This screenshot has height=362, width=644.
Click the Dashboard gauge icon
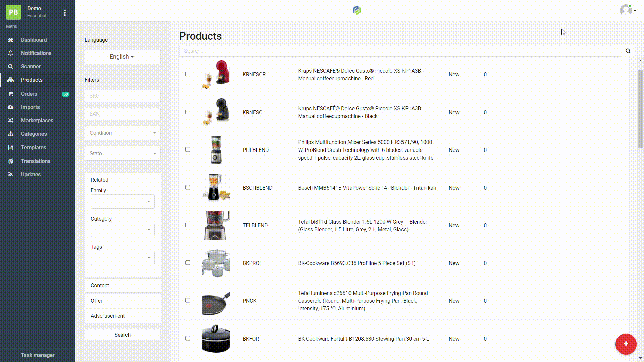[11, 40]
